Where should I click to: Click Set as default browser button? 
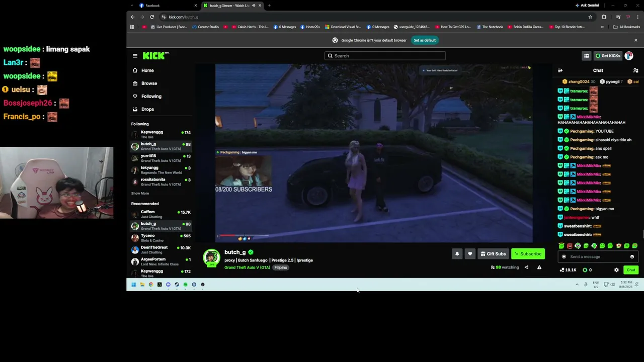(425, 40)
